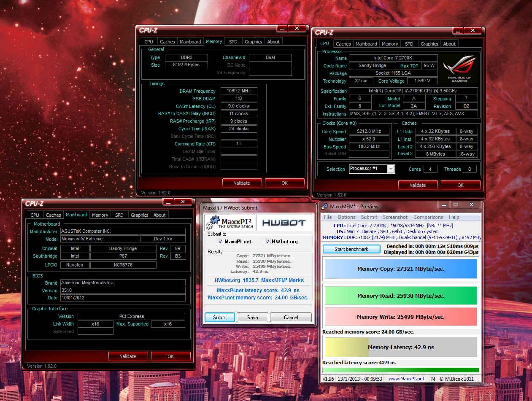Image resolution: width=532 pixels, height=401 pixels.
Task: Click the blue Memory-Copy result bar
Action: (x=400, y=269)
